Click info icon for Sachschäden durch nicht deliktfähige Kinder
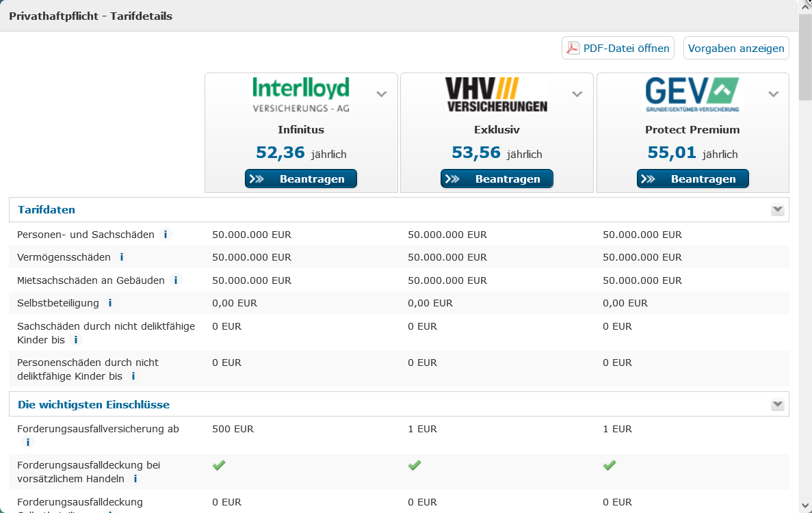This screenshot has width=812, height=513. point(76,339)
